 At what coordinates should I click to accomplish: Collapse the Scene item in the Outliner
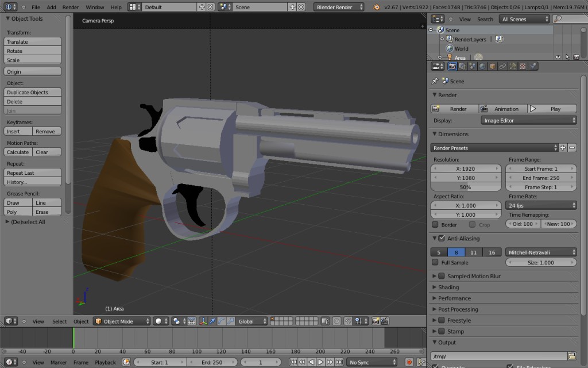431,29
